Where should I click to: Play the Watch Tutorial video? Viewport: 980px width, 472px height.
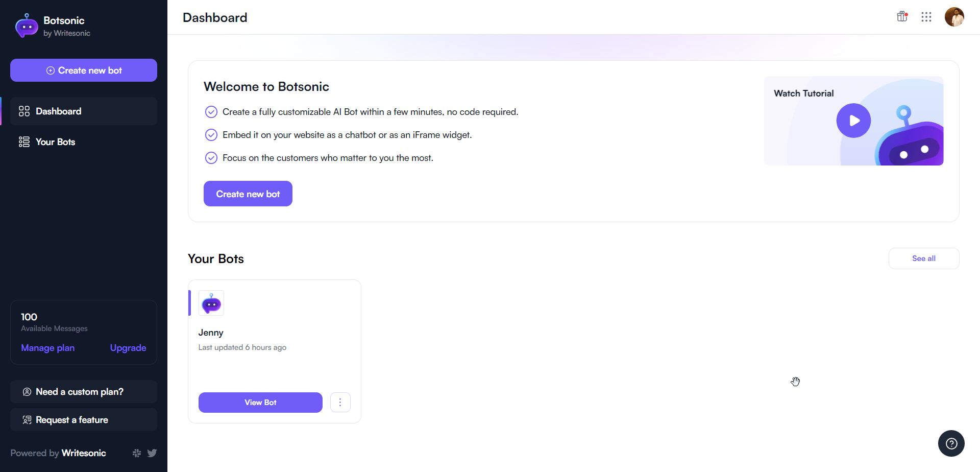pyautogui.click(x=853, y=121)
